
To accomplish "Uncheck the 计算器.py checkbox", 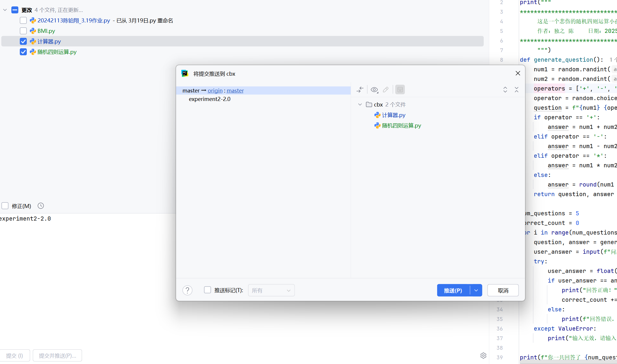I will coord(23,41).
